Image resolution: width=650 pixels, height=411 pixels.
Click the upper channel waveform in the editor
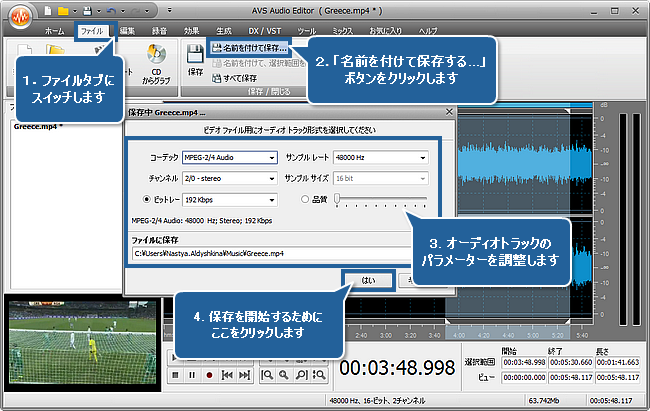(524, 163)
